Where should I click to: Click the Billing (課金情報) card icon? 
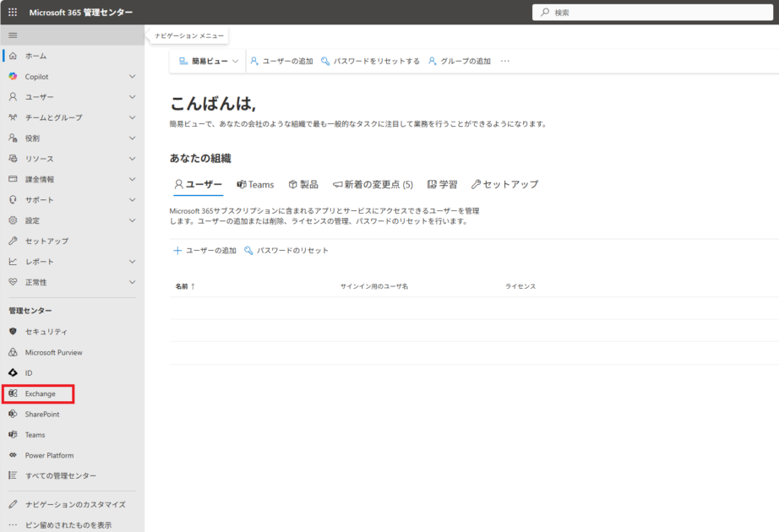click(13, 179)
